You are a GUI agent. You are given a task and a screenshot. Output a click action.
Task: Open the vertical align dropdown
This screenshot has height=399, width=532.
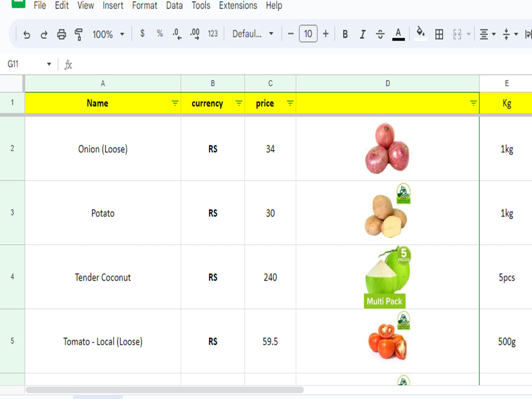[510, 34]
